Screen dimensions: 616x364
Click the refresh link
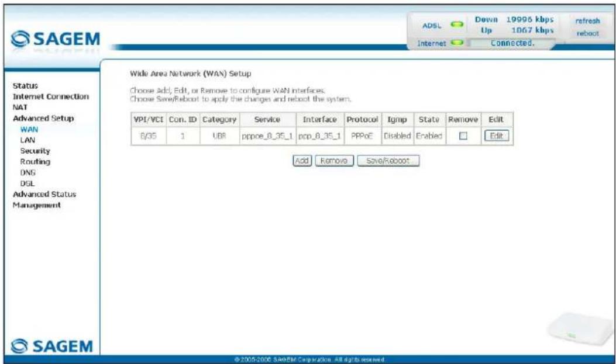[x=588, y=21]
